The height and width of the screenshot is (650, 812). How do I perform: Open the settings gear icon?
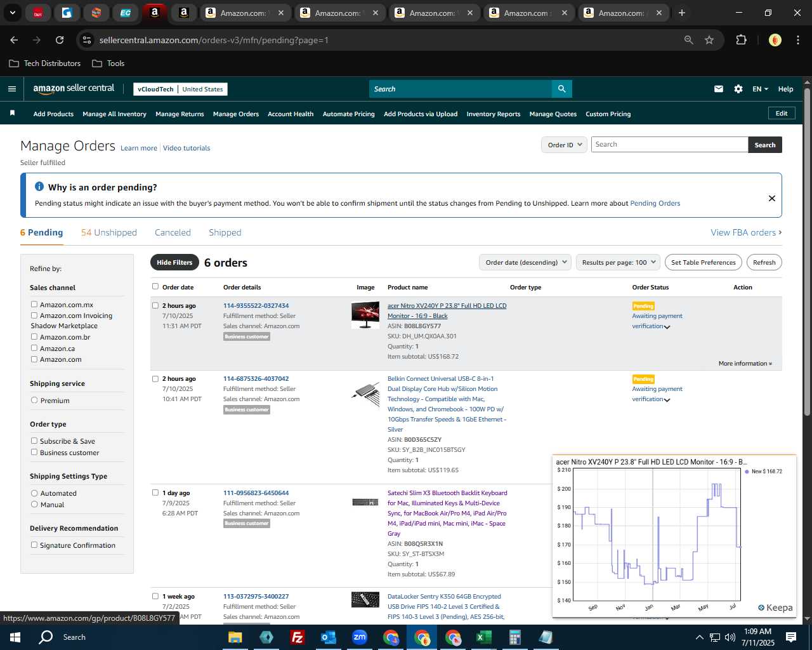(738, 89)
